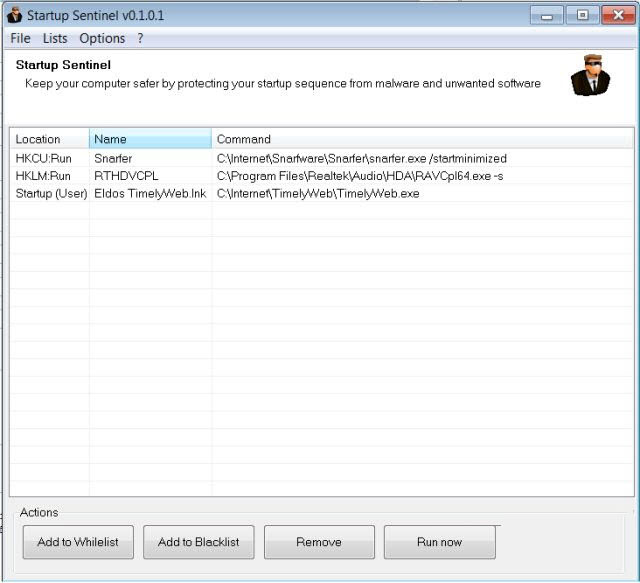The height and width of the screenshot is (583, 640).
Task: Sort by the Command column header
Action: (x=423, y=139)
